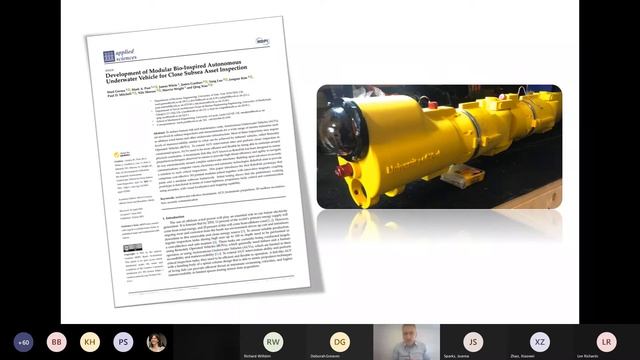Select the BB participant avatar
This screenshot has height=360, width=640.
tap(57, 342)
